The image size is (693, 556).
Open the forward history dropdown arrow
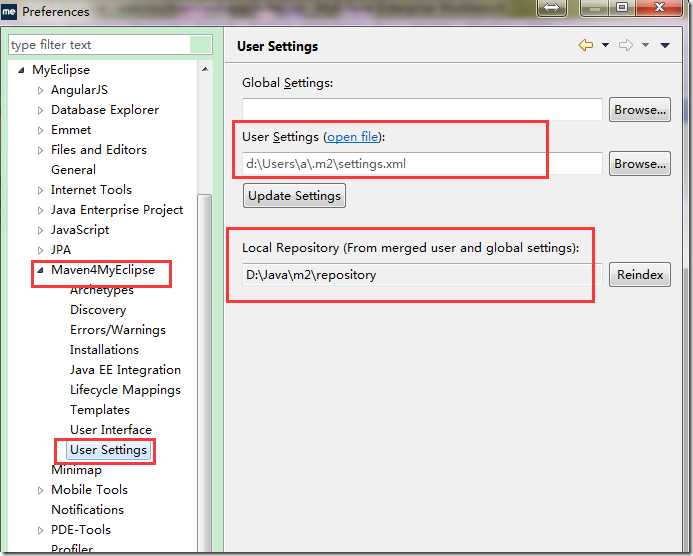click(x=645, y=45)
